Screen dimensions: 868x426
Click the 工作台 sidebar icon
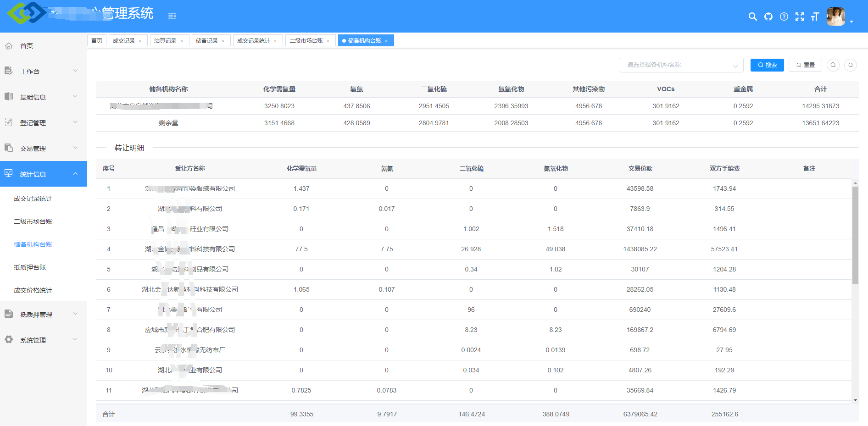point(9,71)
